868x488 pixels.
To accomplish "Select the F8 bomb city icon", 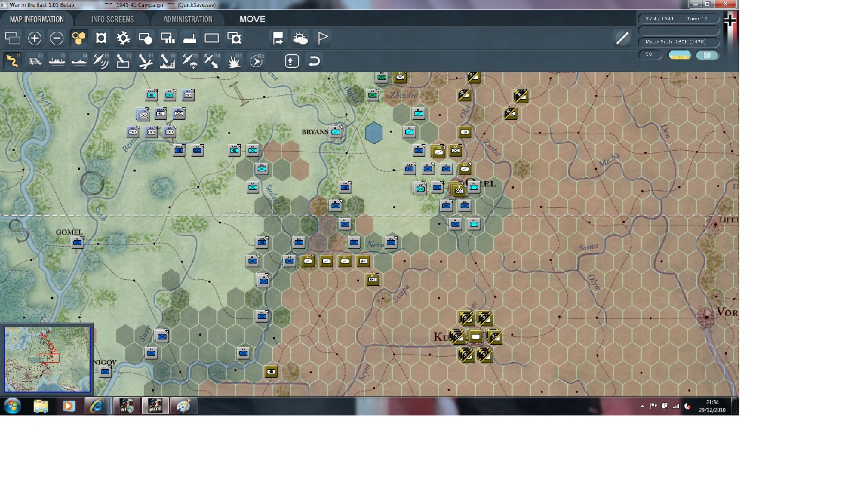I will [x=168, y=61].
